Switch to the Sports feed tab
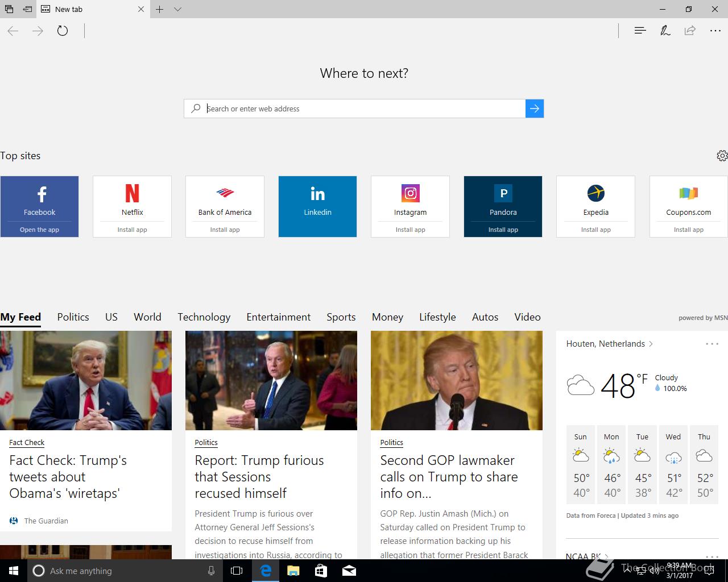 (341, 317)
